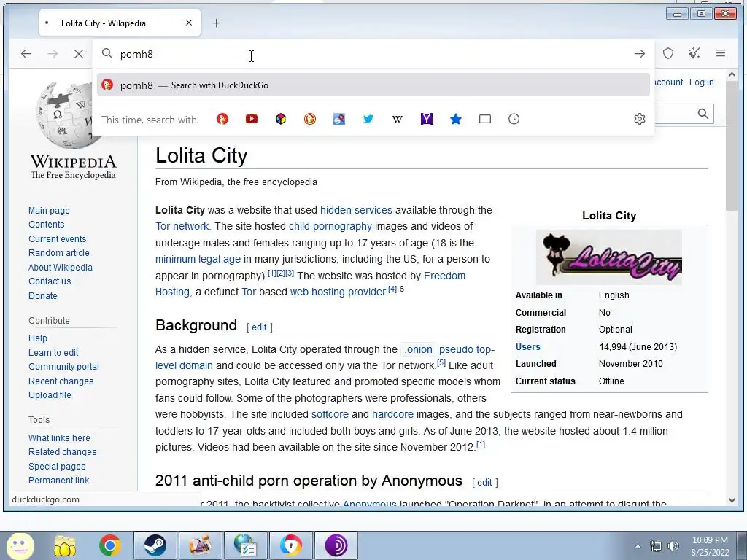Viewport: 747px width, 560px height.
Task: Follow the Tor network link
Action: click(182, 226)
